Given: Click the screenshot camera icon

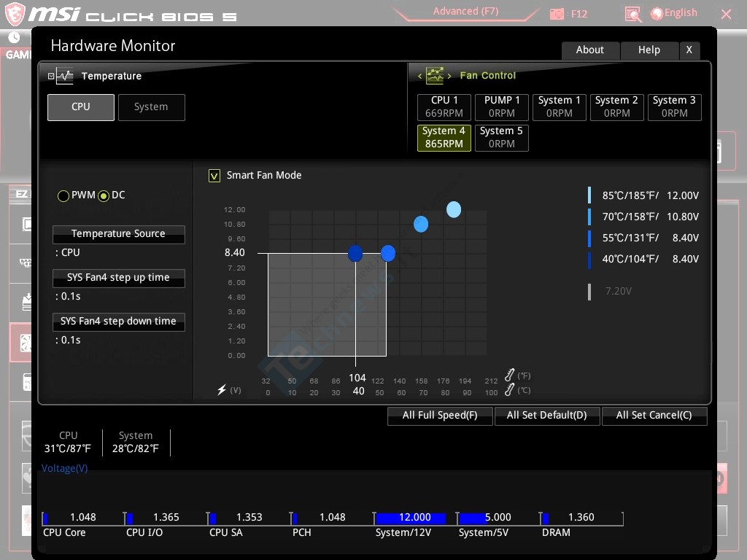Looking at the screenshot, I should tap(557, 14).
